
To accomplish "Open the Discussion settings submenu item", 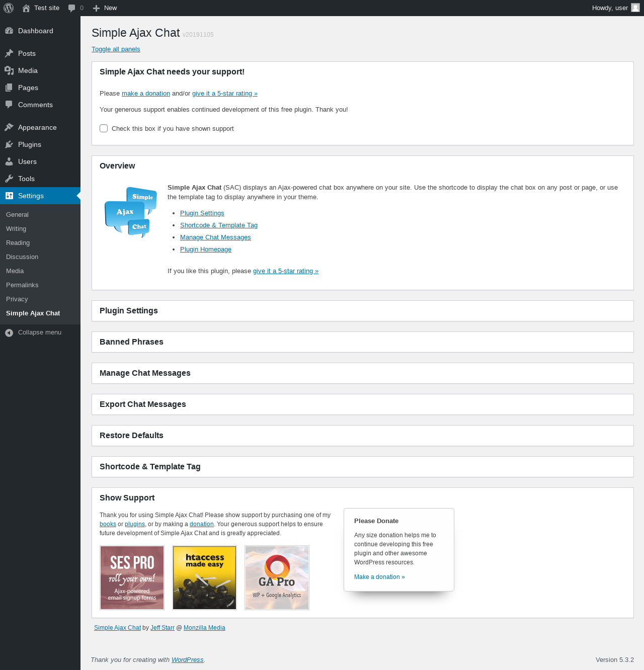I will (22, 257).
